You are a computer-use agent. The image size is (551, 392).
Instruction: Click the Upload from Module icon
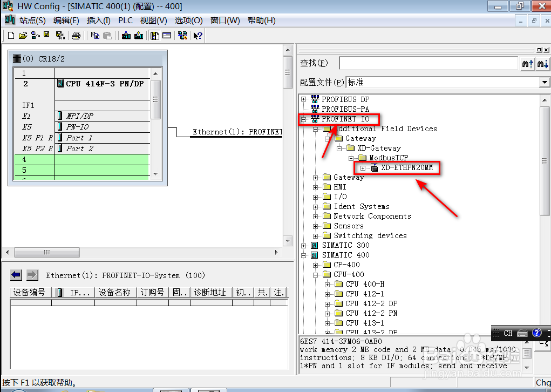click(139, 36)
